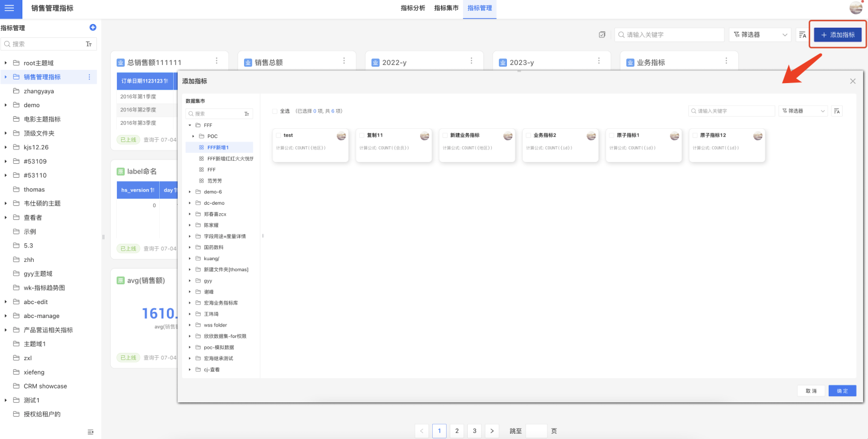Viewport: 868px width, 439px height.
Task: Click the sort icon inside the 添加指标 dialog
Action: [837, 111]
